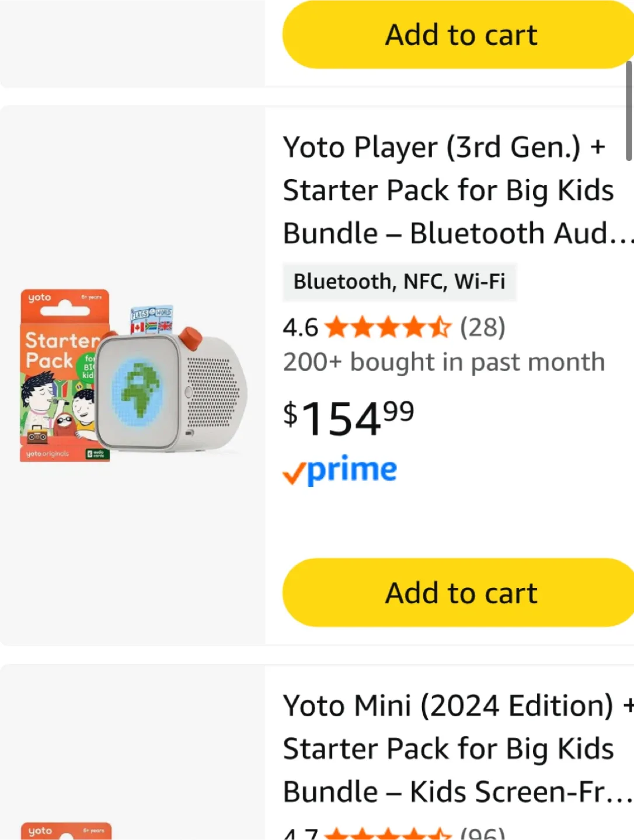634x840 pixels.
Task: Click the 200+ bought in past month text
Action: tap(444, 362)
